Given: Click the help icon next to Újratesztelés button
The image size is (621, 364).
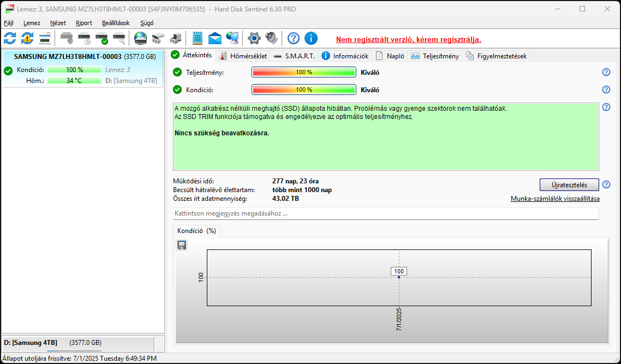Looking at the screenshot, I should tap(606, 184).
